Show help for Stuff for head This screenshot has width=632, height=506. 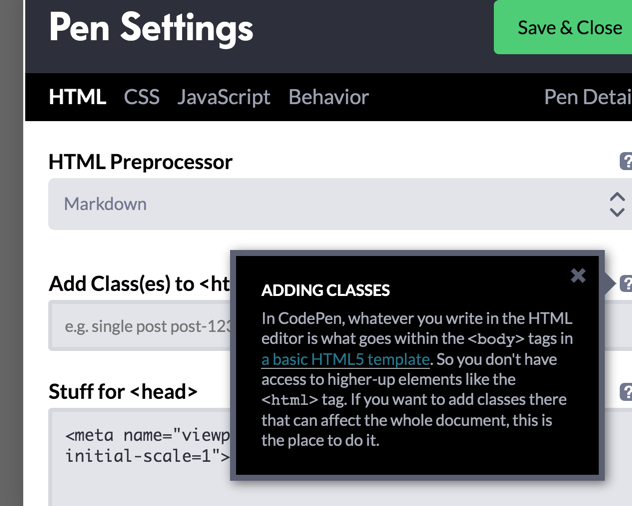[x=626, y=391]
